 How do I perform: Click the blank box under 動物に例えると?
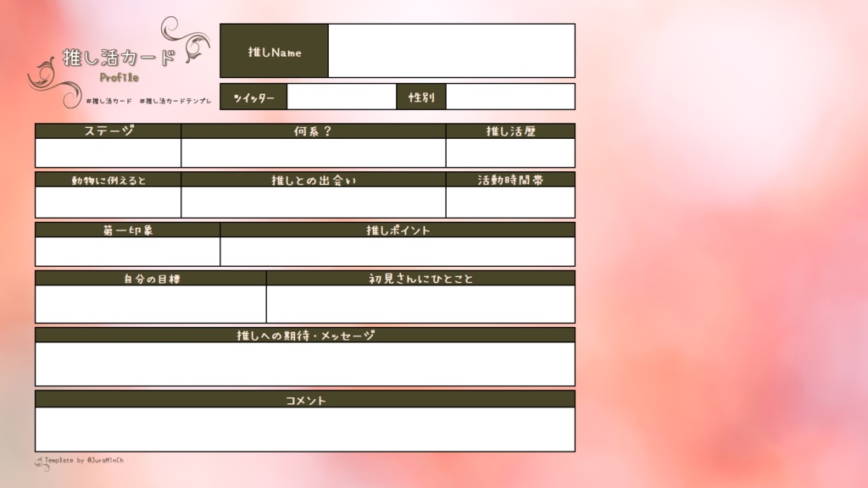click(x=108, y=202)
